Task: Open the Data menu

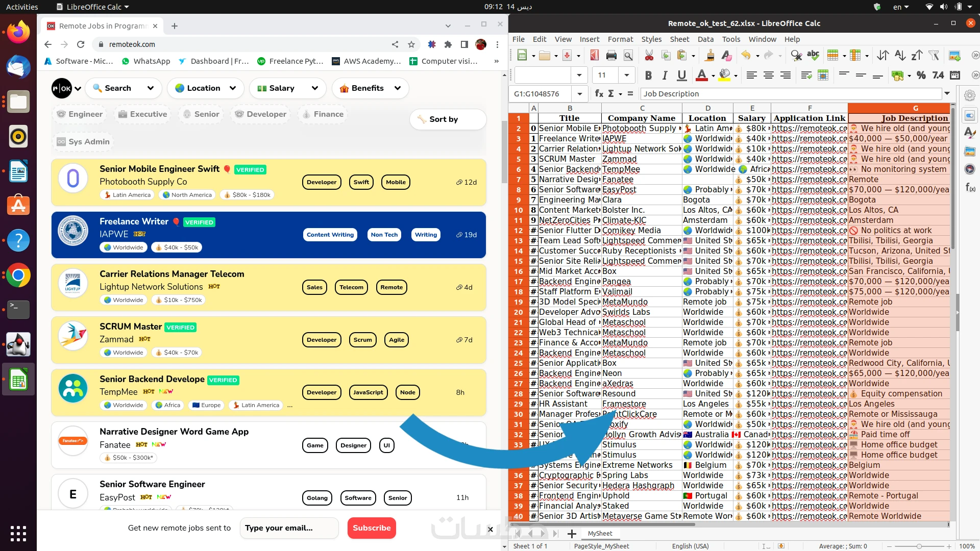Action: pyautogui.click(x=705, y=39)
